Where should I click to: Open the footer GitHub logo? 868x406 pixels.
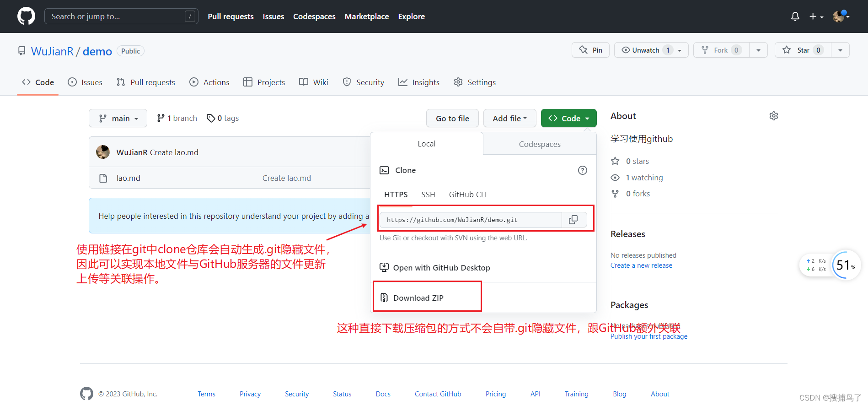(x=86, y=394)
